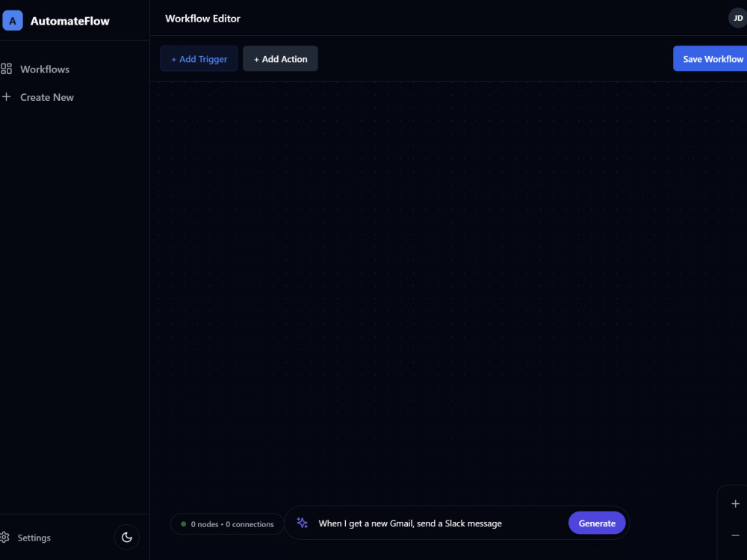Click the Add Action button
The width and height of the screenshot is (747, 560).
(x=280, y=58)
